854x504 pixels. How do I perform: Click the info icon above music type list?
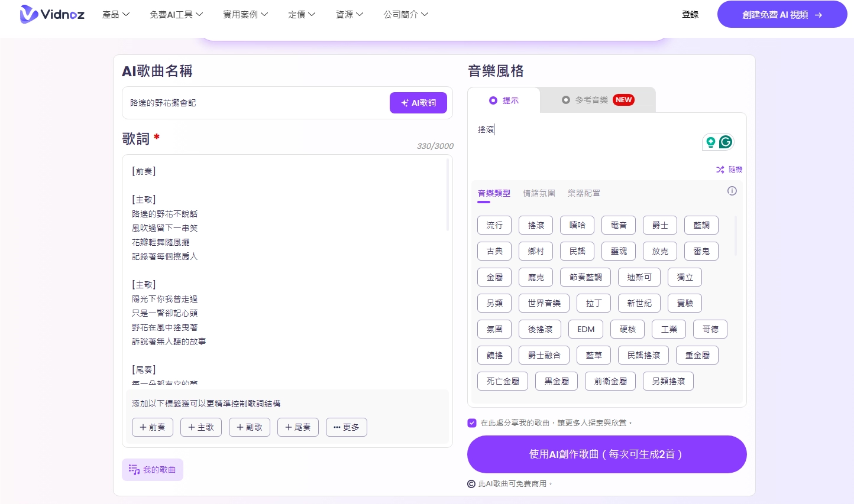[732, 191]
